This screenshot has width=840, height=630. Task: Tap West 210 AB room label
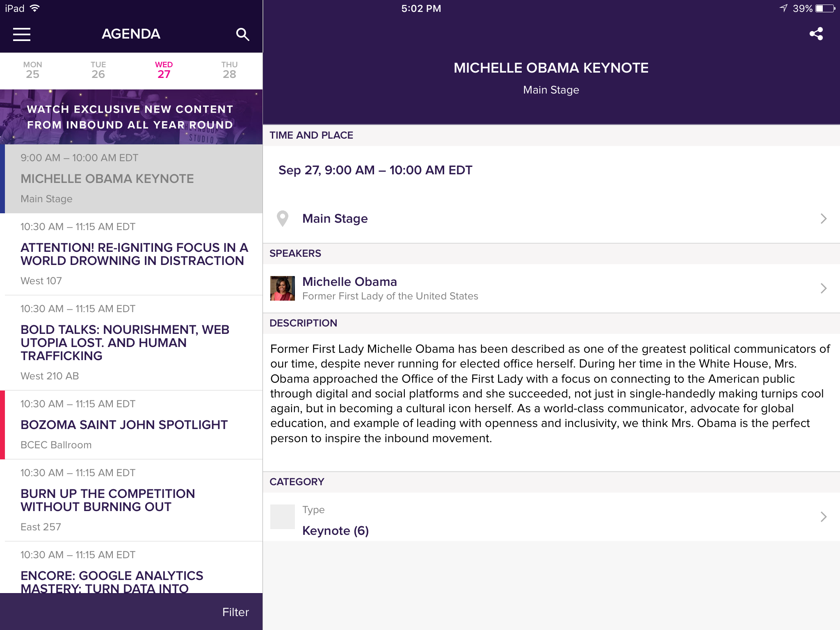click(50, 376)
